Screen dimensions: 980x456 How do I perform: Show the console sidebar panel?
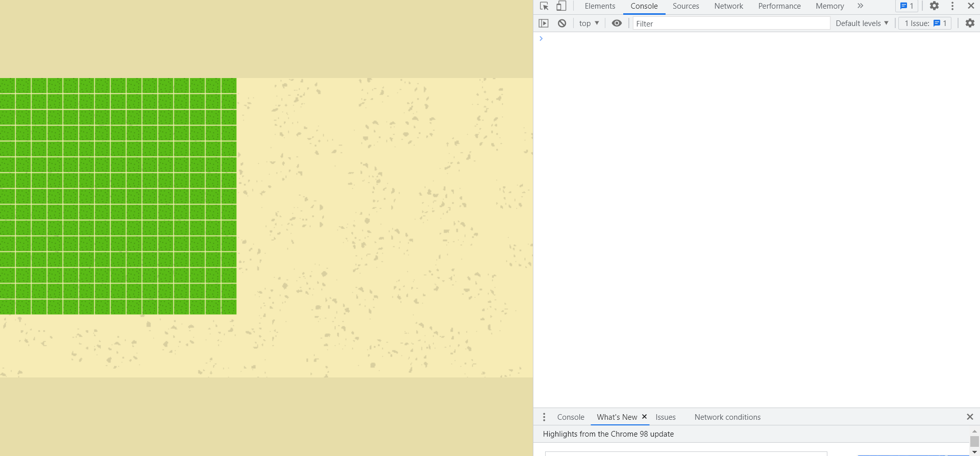coord(544,23)
